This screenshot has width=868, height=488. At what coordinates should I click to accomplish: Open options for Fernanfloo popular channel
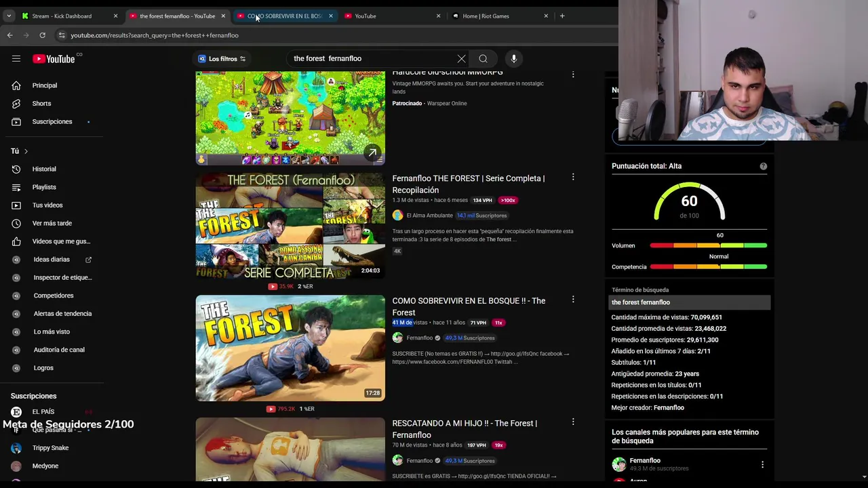762,465
